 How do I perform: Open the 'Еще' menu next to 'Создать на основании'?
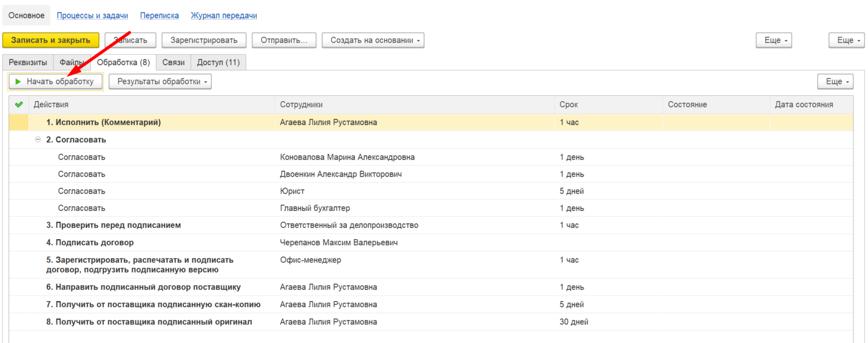coord(774,40)
